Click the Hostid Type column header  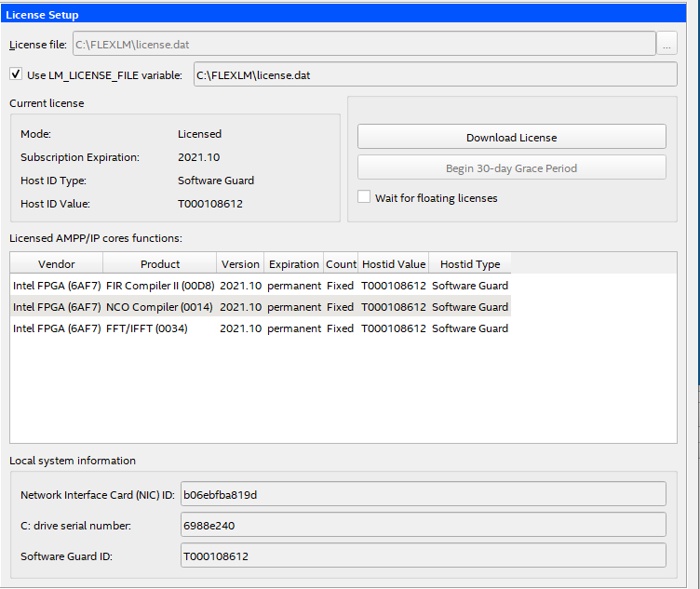[x=469, y=264]
